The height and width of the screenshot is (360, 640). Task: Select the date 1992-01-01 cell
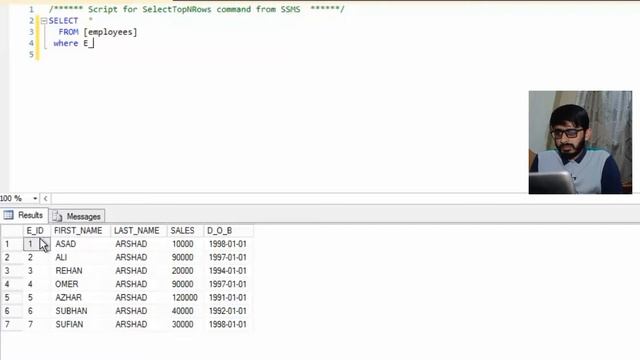228,311
